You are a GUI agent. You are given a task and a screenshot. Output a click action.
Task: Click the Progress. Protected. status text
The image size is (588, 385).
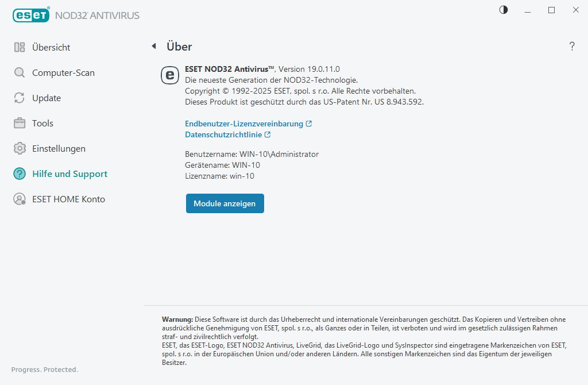click(x=44, y=369)
